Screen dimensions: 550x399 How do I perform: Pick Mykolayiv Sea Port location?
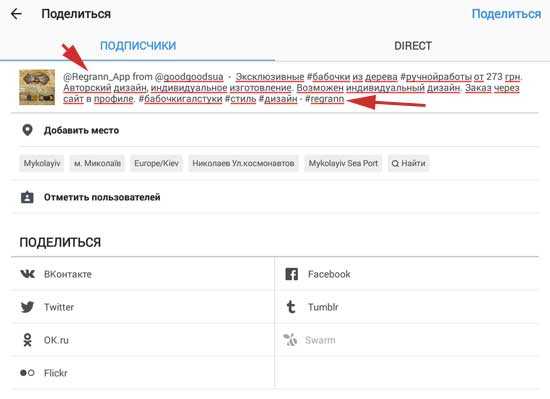click(x=343, y=163)
